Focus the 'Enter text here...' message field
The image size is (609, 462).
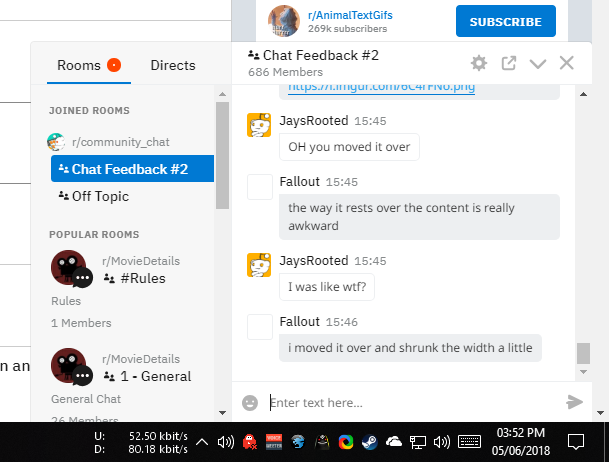(412, 403)
